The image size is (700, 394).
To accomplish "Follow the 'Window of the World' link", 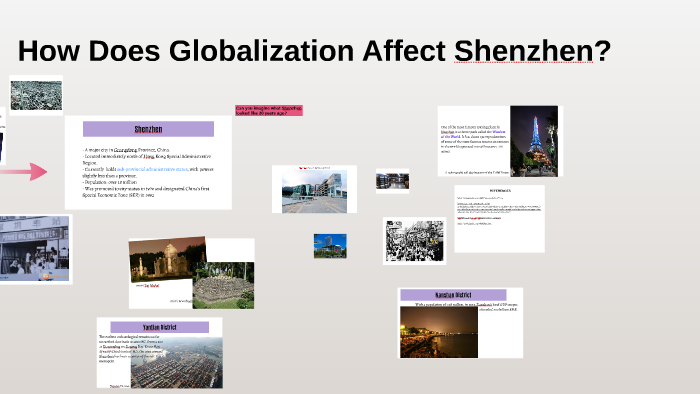I will (x=473, y=134).
